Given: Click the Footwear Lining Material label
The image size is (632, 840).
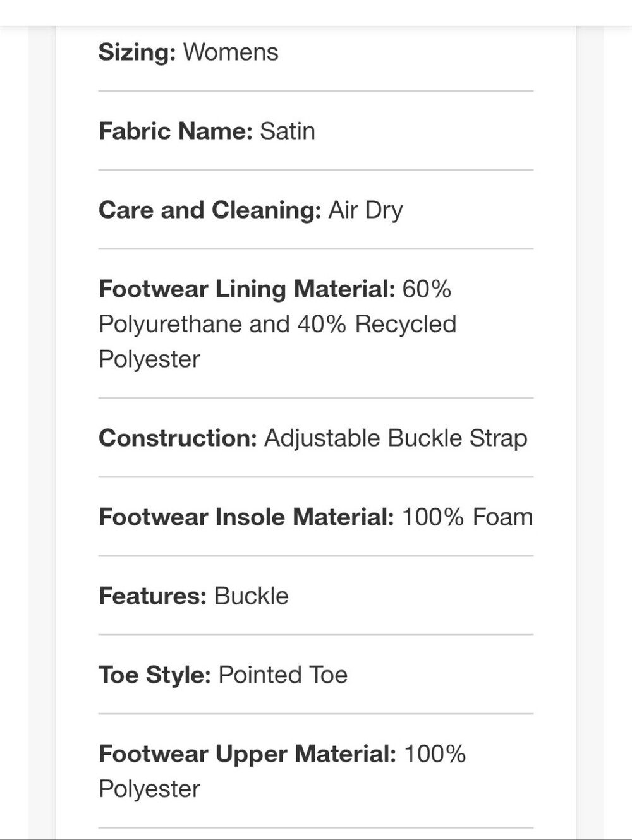Looking at the screenshot, I should pyautogui.click(x=247, y=289).
